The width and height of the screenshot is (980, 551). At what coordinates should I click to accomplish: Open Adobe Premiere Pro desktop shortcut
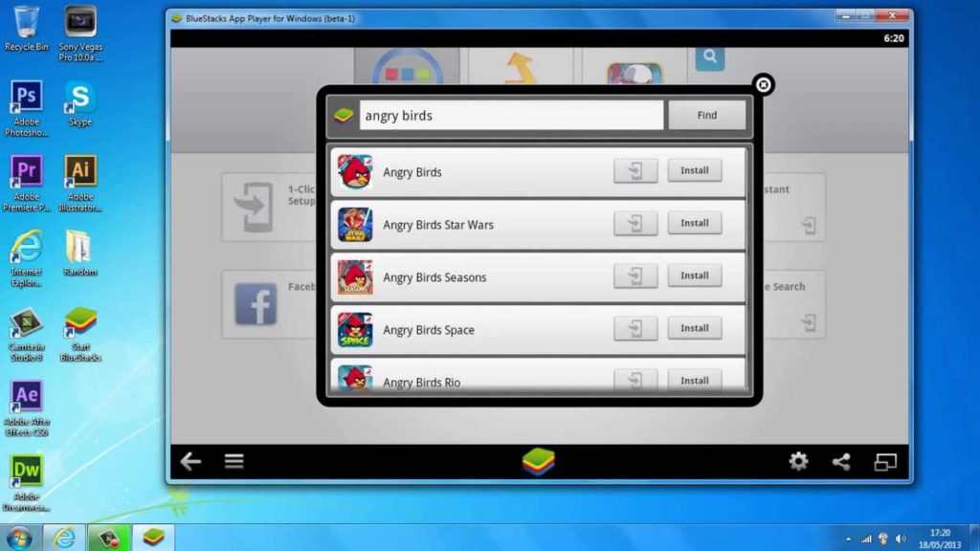coord(26,183)
